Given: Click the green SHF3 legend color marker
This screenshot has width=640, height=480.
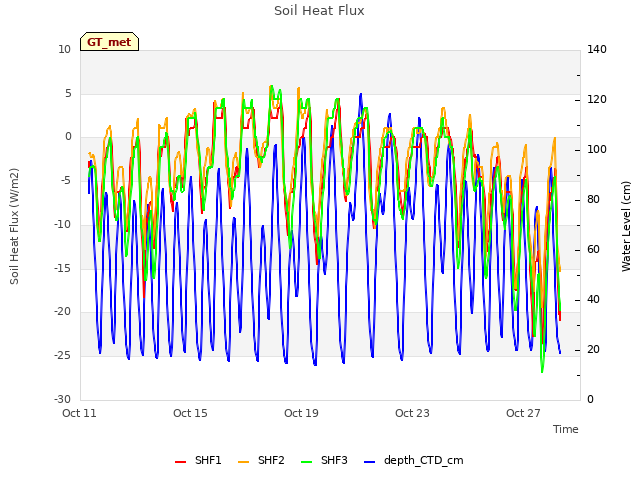Looking at the screenshot, I should point(306,462).
